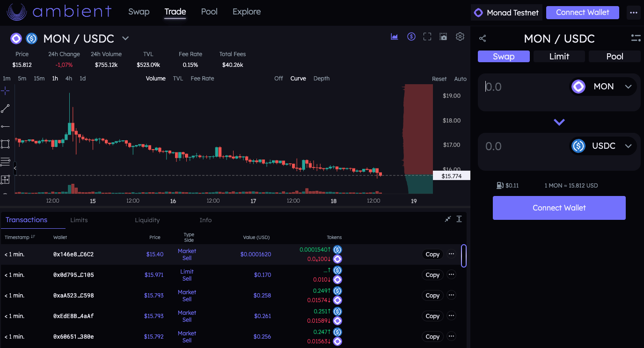Switch liquidity display to Depth
The height and width of the screenshot is (348, 644).
[x=321, y=79]
